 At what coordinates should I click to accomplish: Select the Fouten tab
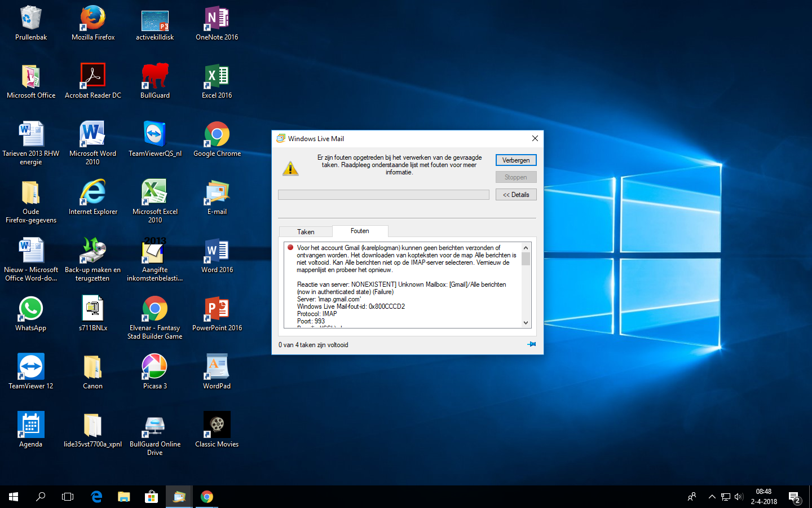tap(360, 231)
